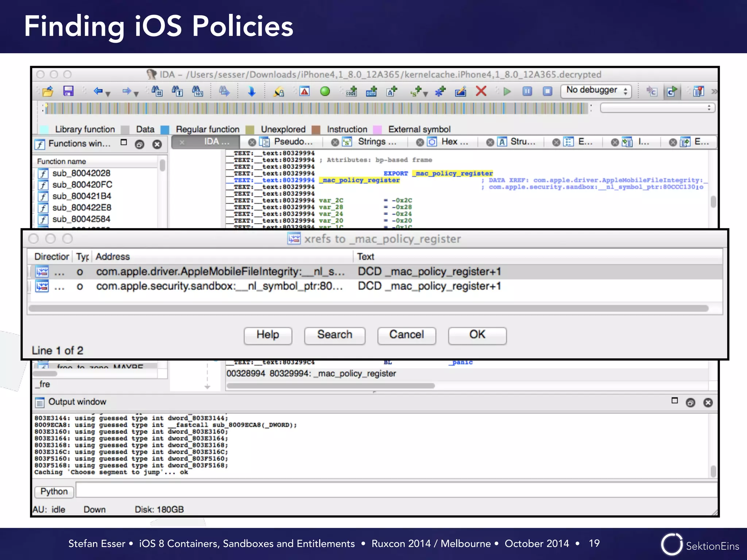Click the 'Library function' cyan legend swatch
Image resolution: width=747 pixels, height=560 pixels.
[x=44, y=130]
